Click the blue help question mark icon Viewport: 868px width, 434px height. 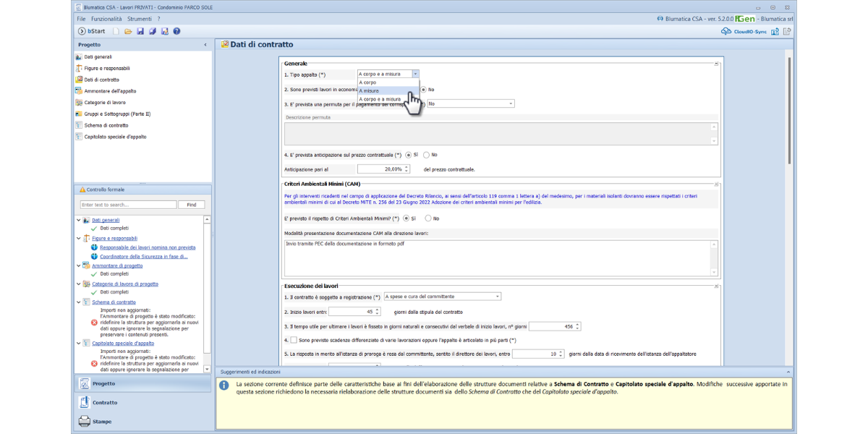point(176,31)
